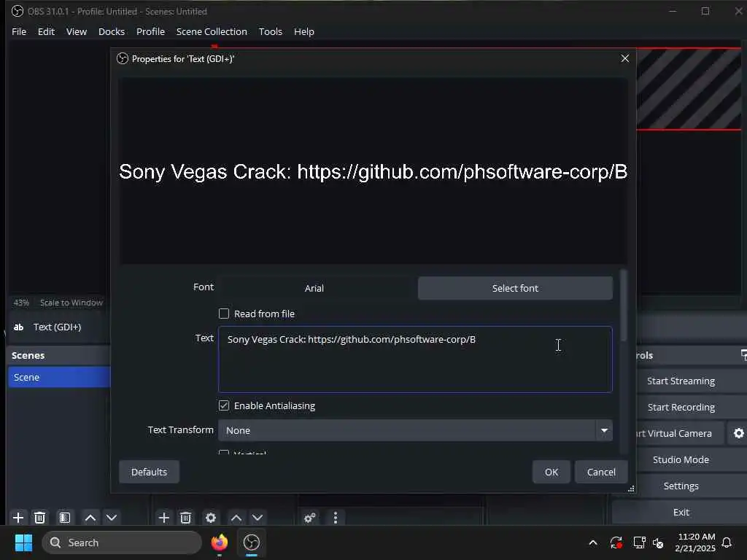Image resolution: width=747 pixels, height=560 pixels.
Task: Open the Help menu
Action: [304, 31]
